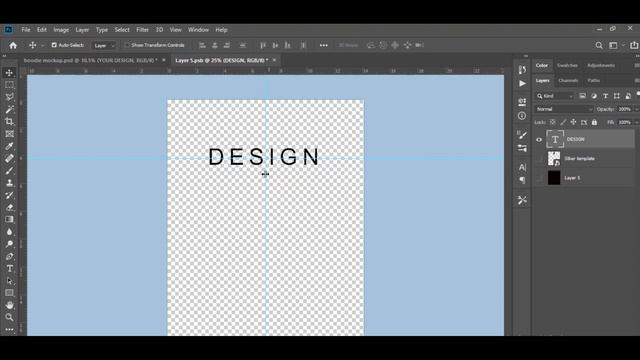
Task: Select the Eyedropper tool
Action: point(9,146)
